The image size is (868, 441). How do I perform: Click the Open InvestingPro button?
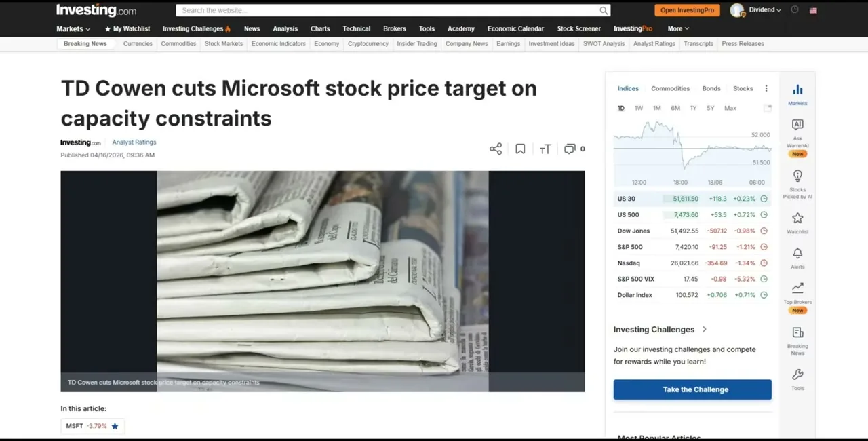point(687,10)
